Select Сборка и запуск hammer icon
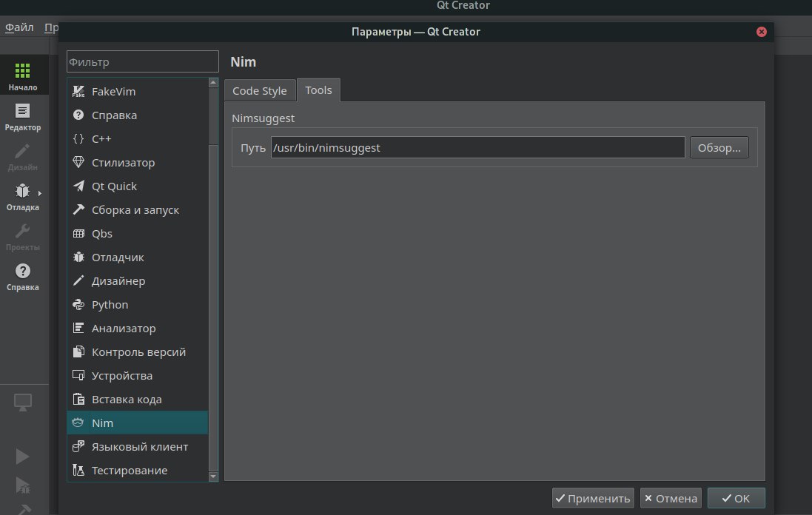 click(x=78, y=209)
